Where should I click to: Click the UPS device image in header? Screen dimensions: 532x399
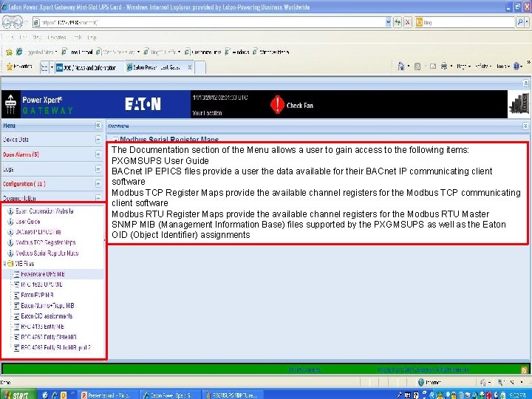click(x=519, y=104)
